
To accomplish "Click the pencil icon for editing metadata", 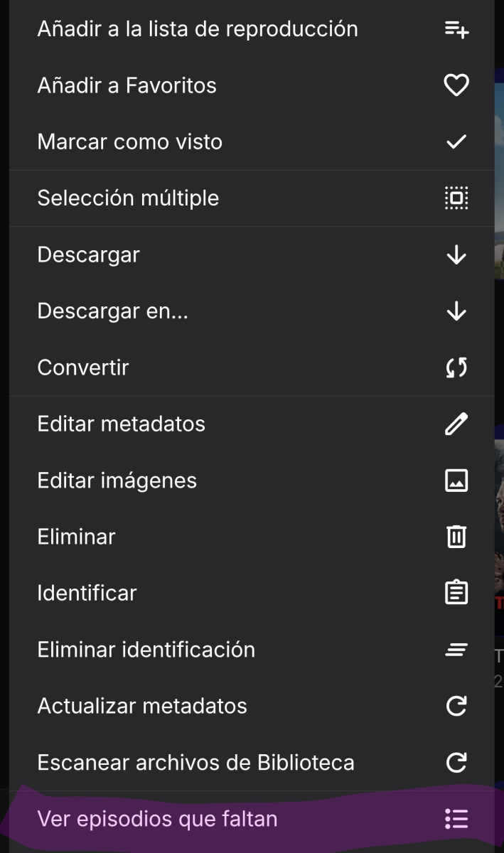I will [456, 423].
